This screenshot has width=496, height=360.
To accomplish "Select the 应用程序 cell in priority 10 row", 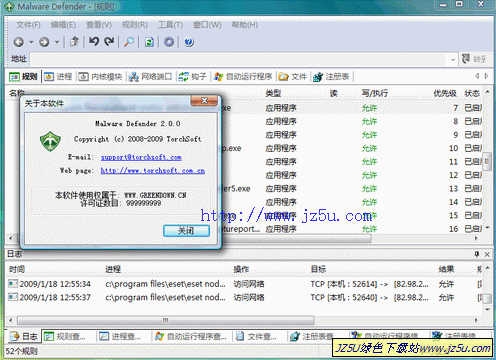I will coord(281,148).
